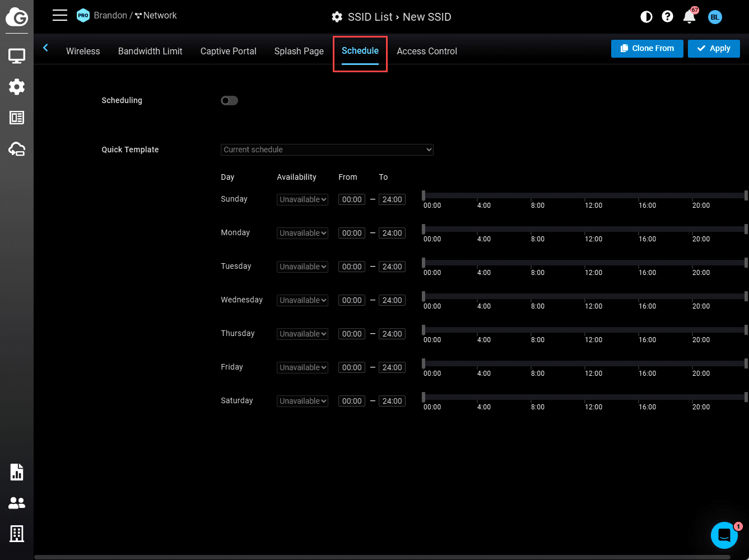Open the hamburger navigation menu
Image resolution: width=749 pixels, height=560 pixels.
(x=60, y=15)
